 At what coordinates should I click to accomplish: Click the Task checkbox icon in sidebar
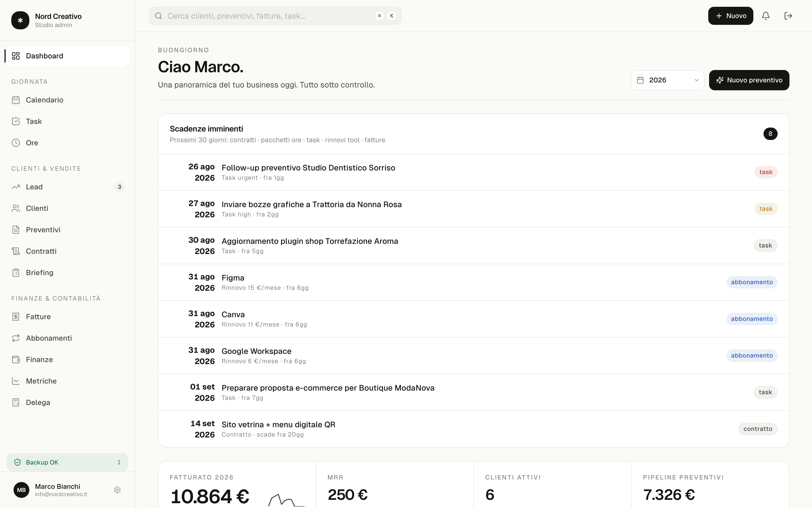[16, 121]
